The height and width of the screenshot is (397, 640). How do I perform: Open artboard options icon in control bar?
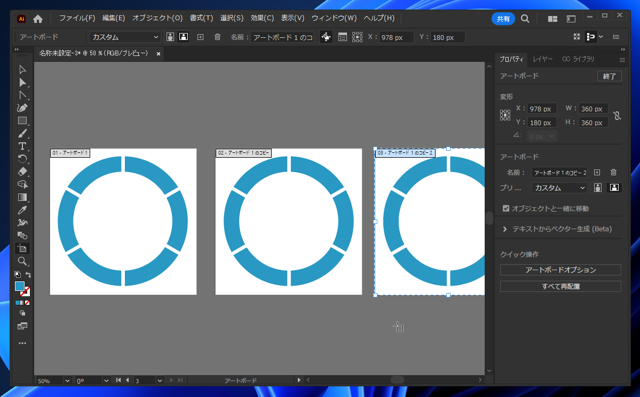(342, 37)
